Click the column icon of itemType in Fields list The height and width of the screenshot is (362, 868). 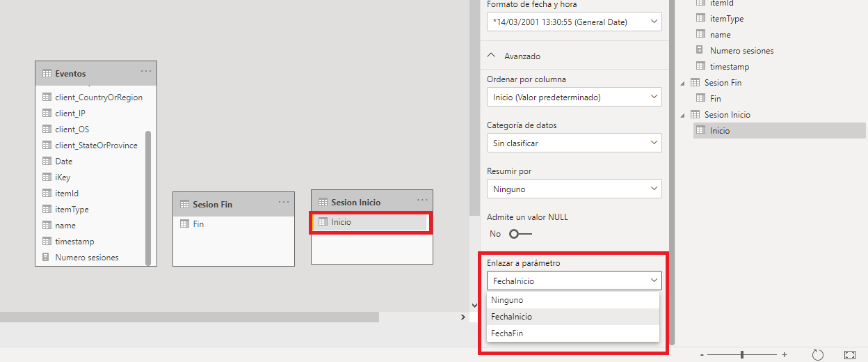point(700,19)
